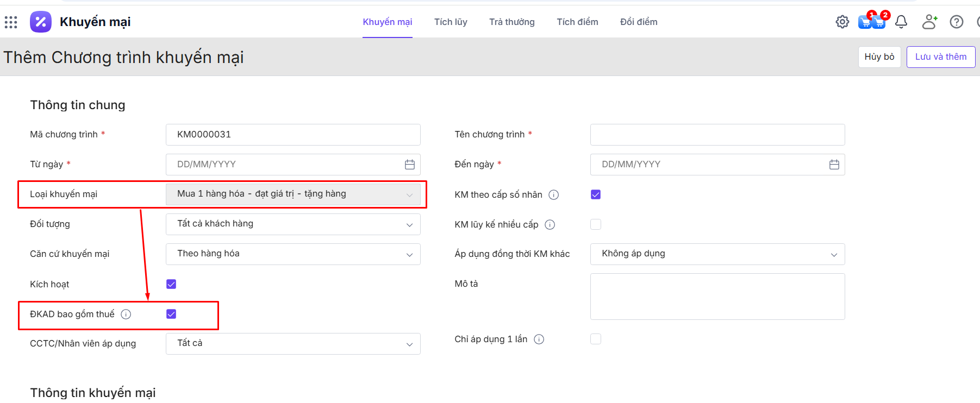Switch to the Tích lũy tab
This screenshot has height=403, width=980.
coord(451,22)
